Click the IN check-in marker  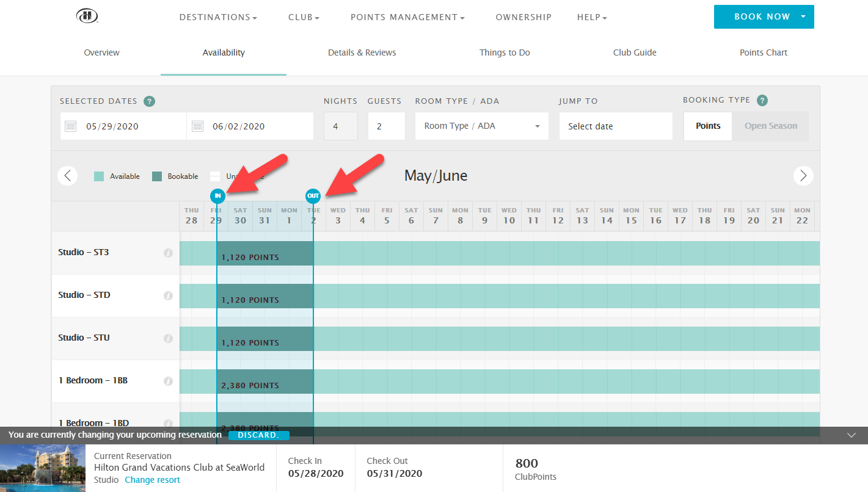pyautogui.click(x=217, y=196)
